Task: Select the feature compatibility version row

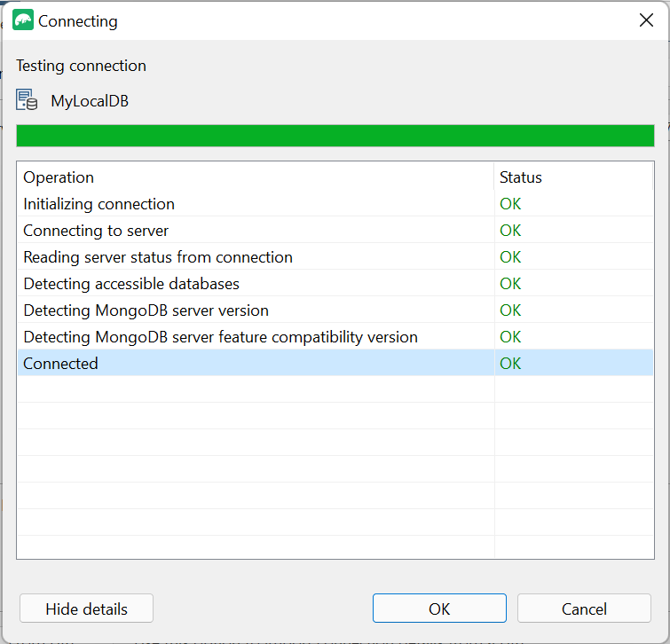Action: (335, 336)
